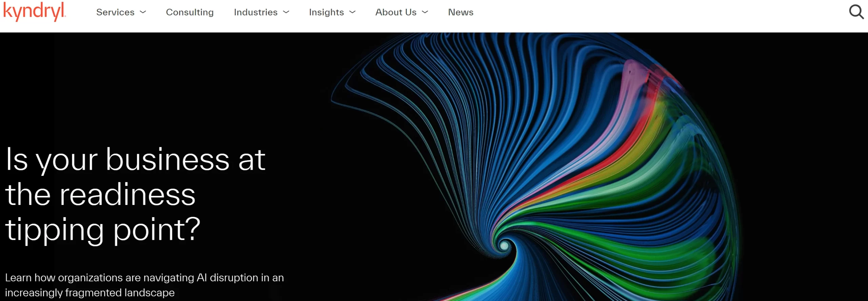
Task: Click the glowing spiral center of the swirl
Action: click(504, 245)
